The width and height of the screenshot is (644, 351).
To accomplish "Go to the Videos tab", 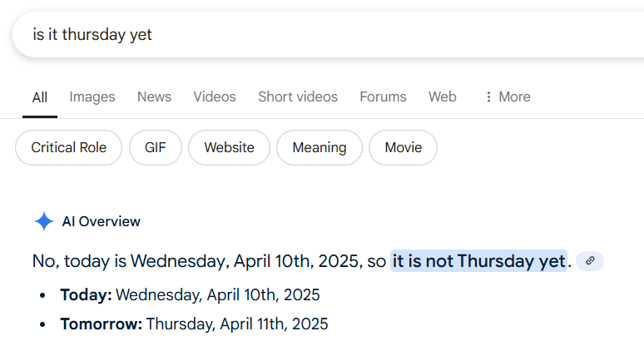I will pyautogui.click(x=215, y=97).
